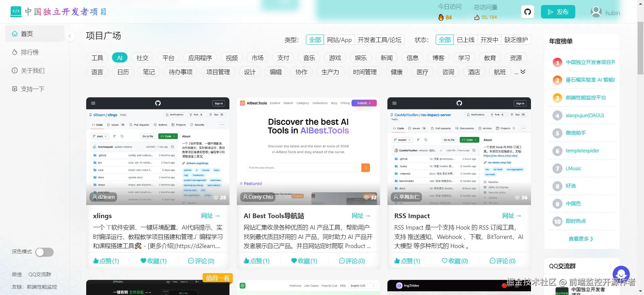Select the 时间管理 category tag
Viewport: 644px width, 295px height.
(365, 72)
